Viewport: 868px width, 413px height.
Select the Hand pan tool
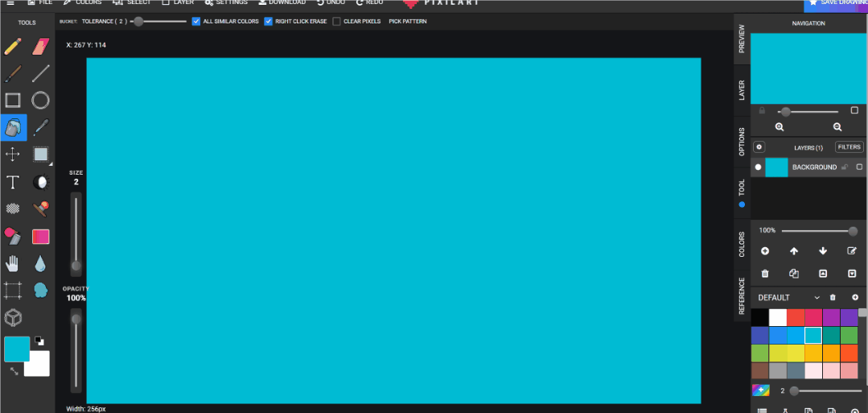coord(13,263)
